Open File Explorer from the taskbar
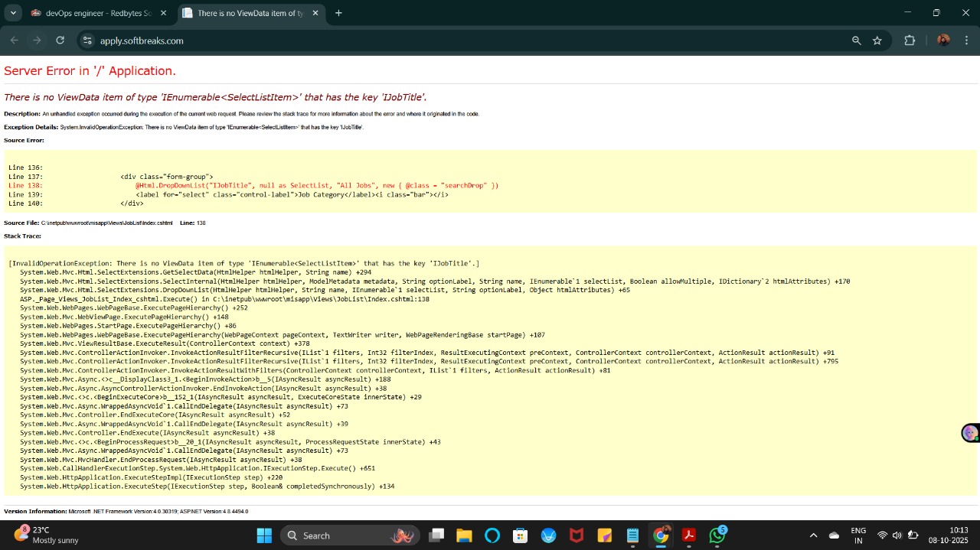Image resolution: width=980 pixels, height=550 pixels. 464,535
